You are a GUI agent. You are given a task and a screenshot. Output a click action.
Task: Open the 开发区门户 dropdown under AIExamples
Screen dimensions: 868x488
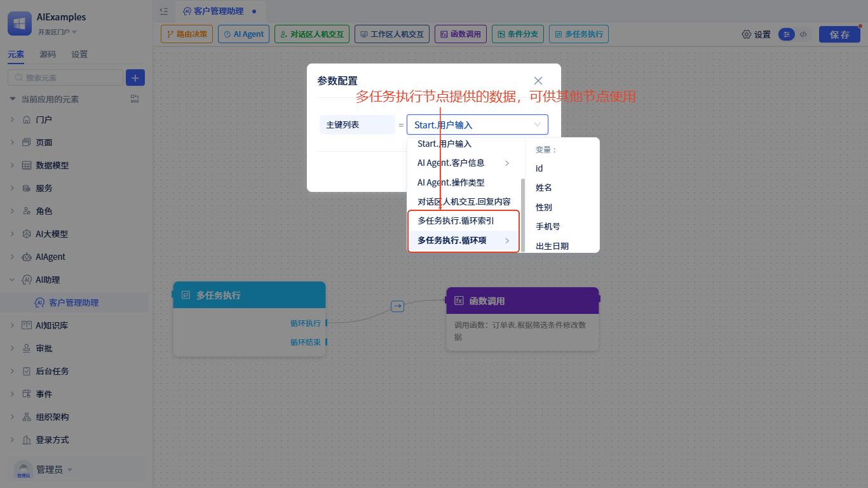(57, 32)
